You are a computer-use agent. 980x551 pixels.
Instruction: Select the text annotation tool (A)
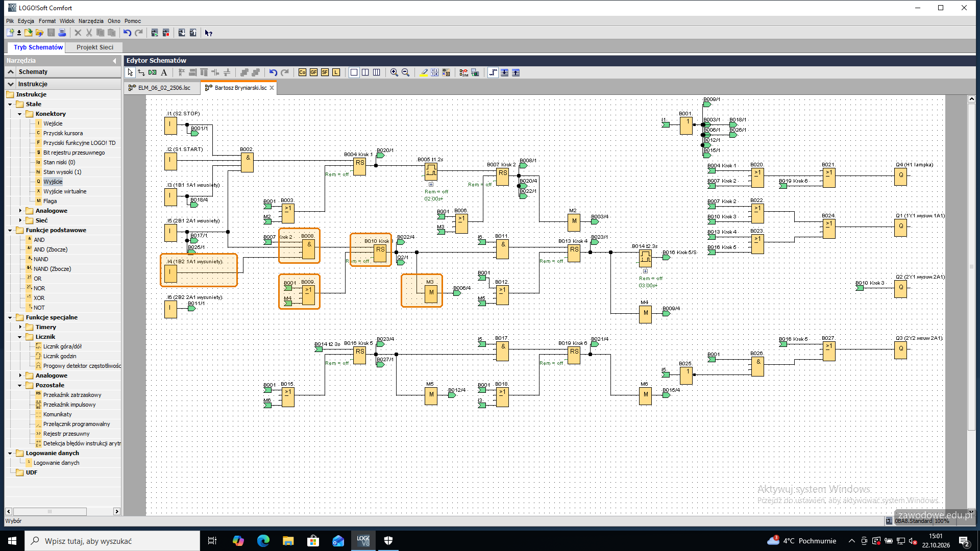(164, 72)
